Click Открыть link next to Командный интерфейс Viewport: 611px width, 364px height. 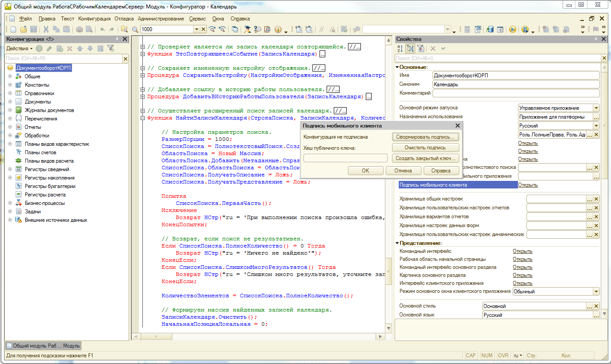[522, 251]
